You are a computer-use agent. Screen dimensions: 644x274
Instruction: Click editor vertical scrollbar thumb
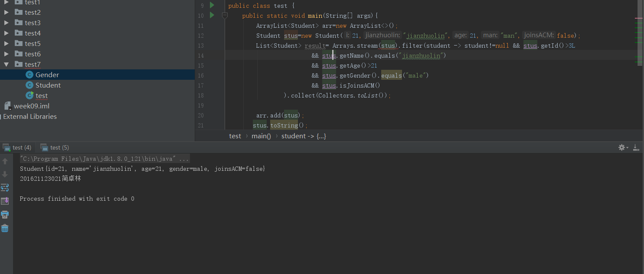pos(639,33)
